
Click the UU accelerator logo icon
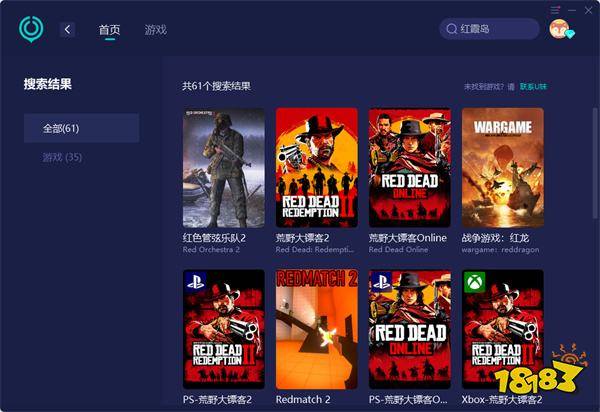click(x=31, y=28)
